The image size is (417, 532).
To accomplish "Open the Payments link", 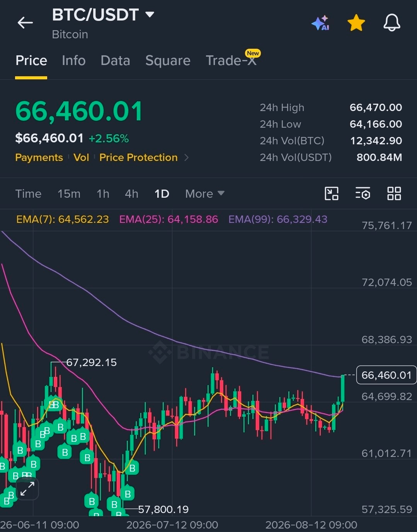I will click(39, 157).
